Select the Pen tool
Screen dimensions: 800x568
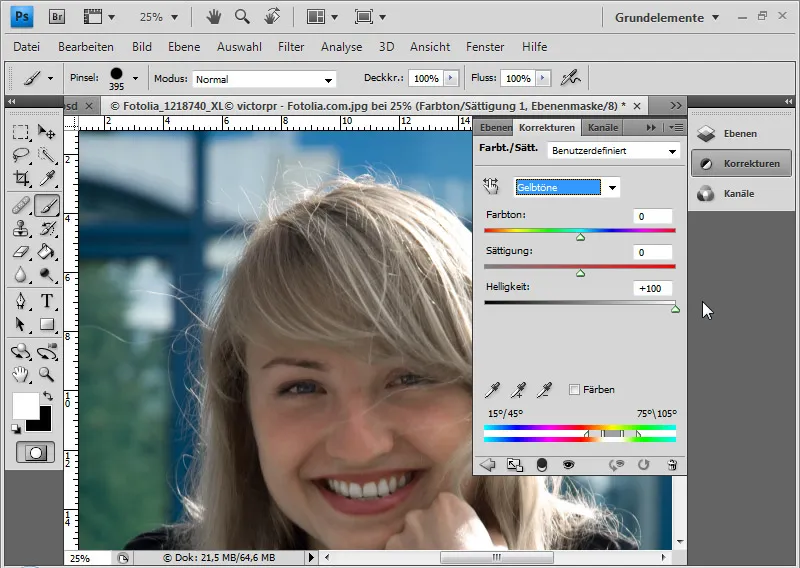tap(20, 301)
